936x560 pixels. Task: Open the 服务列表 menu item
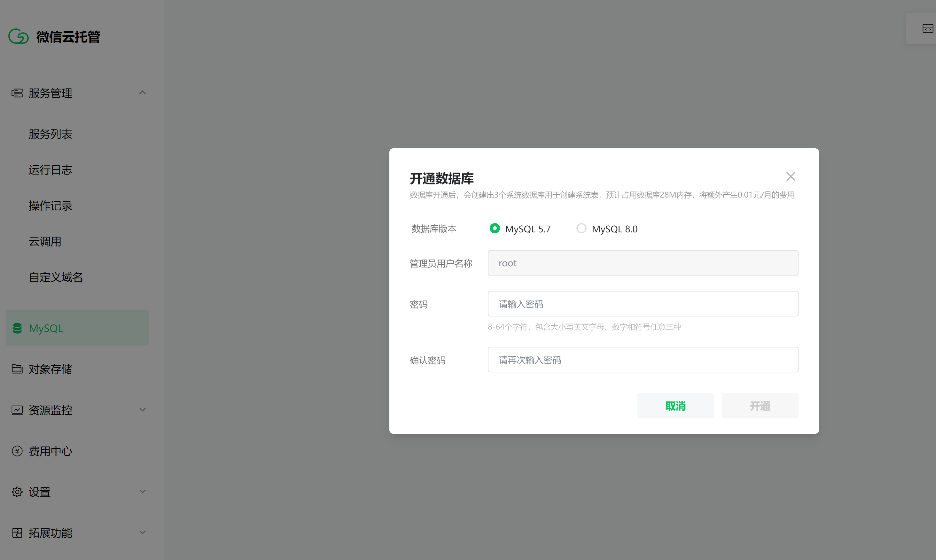(x=50, y=134)
